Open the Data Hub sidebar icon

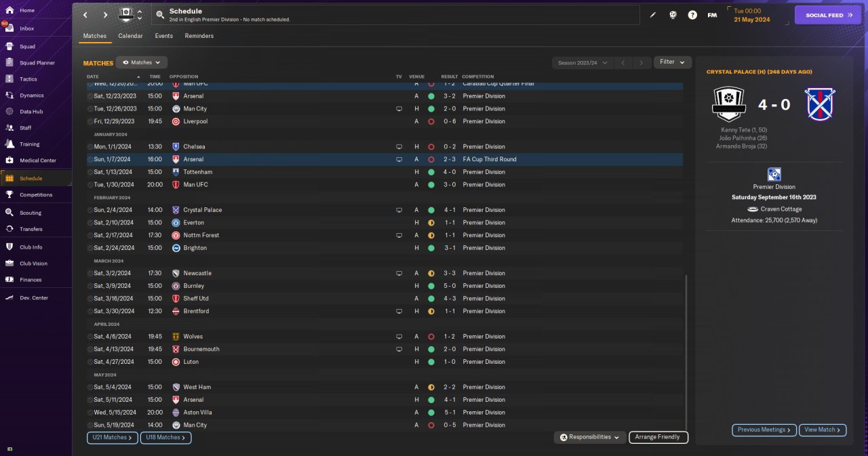pyautogui.click(x=9, y=112)
